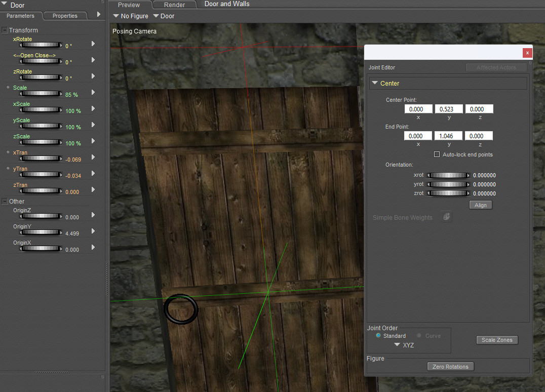
Task: Close the Joint Editor window
Action: coord(527,53)
